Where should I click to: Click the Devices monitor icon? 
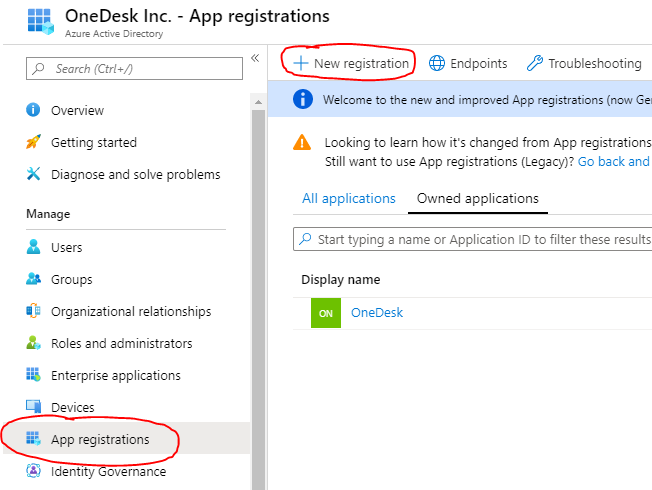[x=33, y=406]
